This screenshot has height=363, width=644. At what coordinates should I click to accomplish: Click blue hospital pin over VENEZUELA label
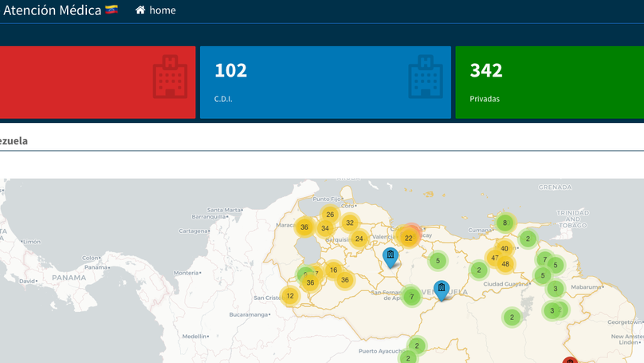[x=441, y=290]
